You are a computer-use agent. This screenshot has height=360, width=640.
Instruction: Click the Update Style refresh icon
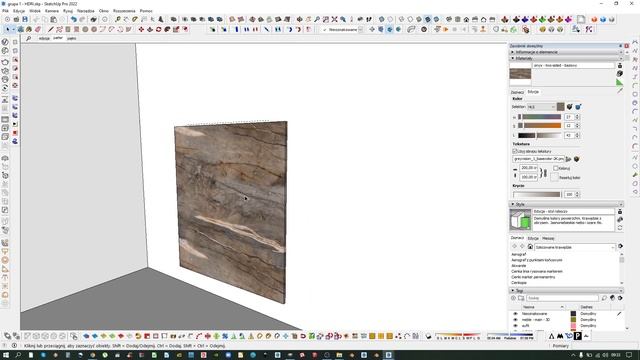pyautogui.click(x=620, y=228)
